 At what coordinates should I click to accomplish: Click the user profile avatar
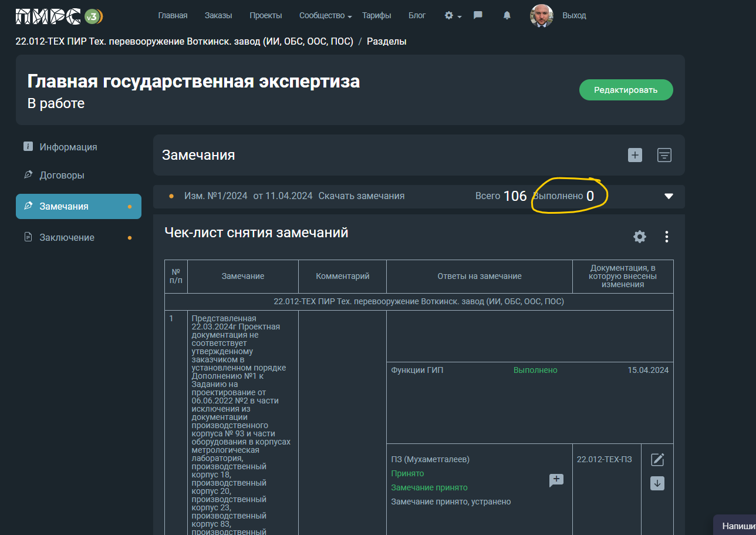pyautogui.click(x=541, y=16)
